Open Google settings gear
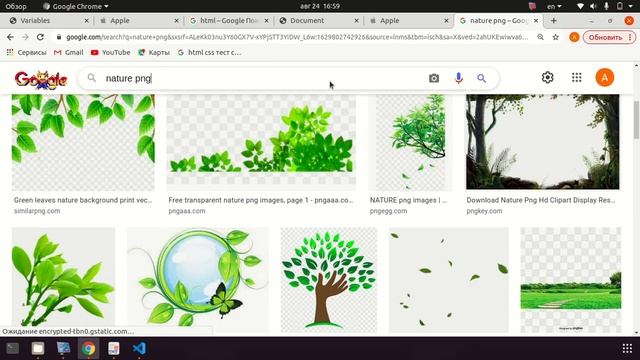640x360 pixels. (547, 77)
